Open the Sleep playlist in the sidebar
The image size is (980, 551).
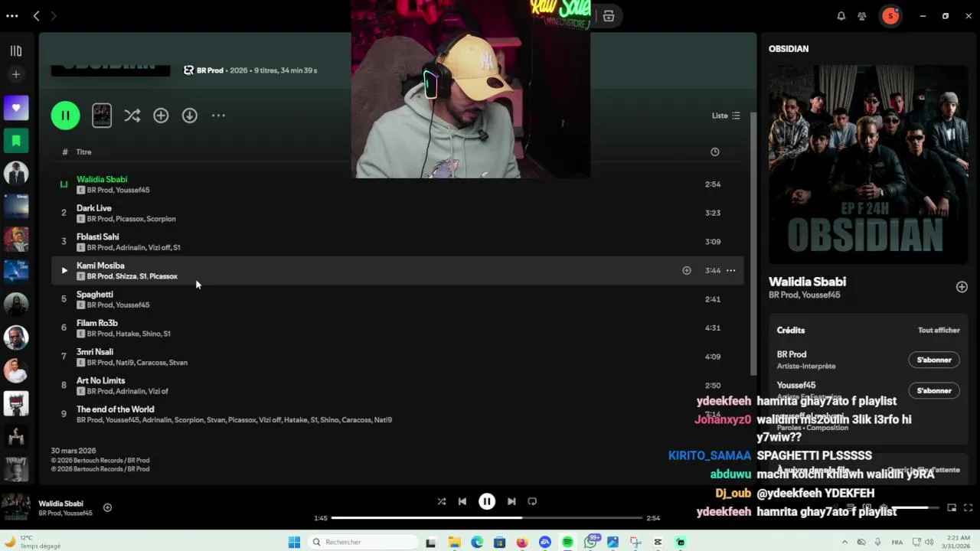pos(16,206)
